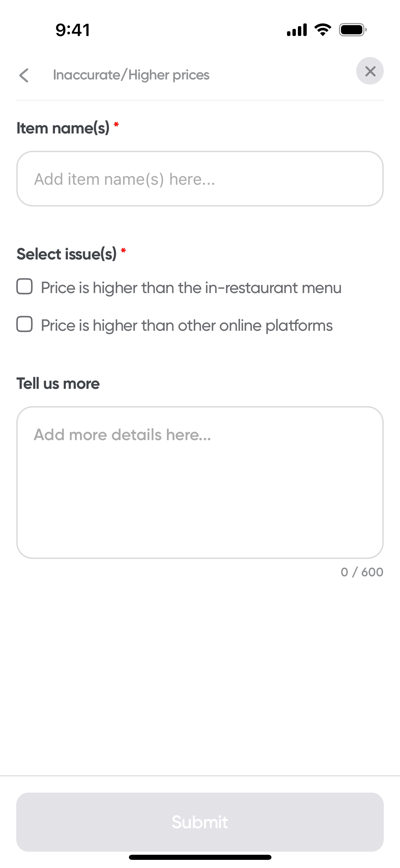Image resolution: width=400 pixels, height=868 pixels.
Task: Tap the "Item name(s)" field label
Action: click(x=63, y=128)
